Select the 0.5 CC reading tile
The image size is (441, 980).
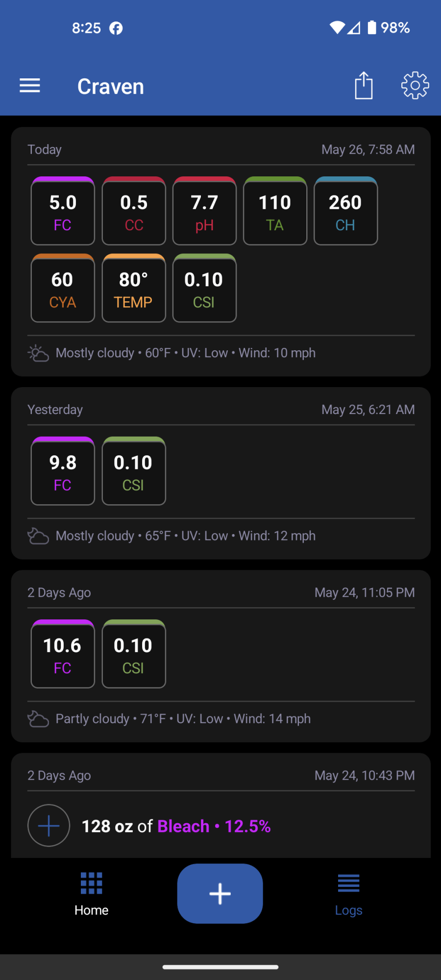coord(134,211)
